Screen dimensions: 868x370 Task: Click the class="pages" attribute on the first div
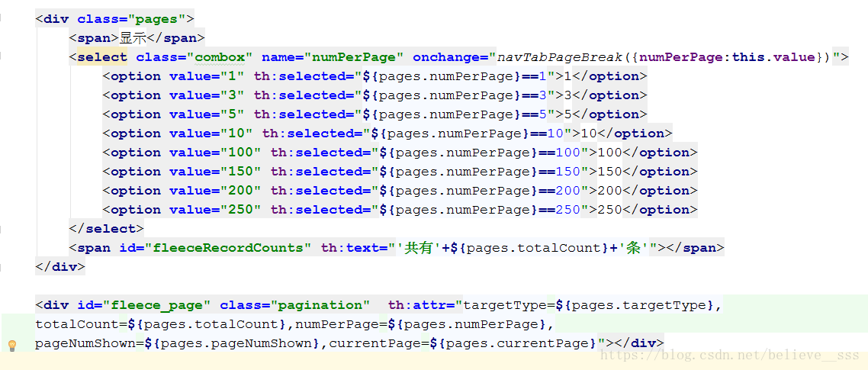pos(130,19)
